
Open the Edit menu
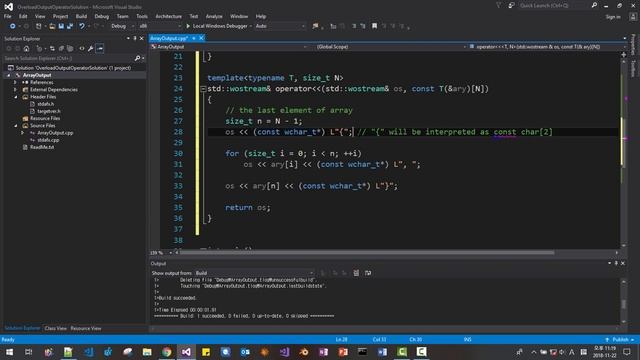point(23,16)
